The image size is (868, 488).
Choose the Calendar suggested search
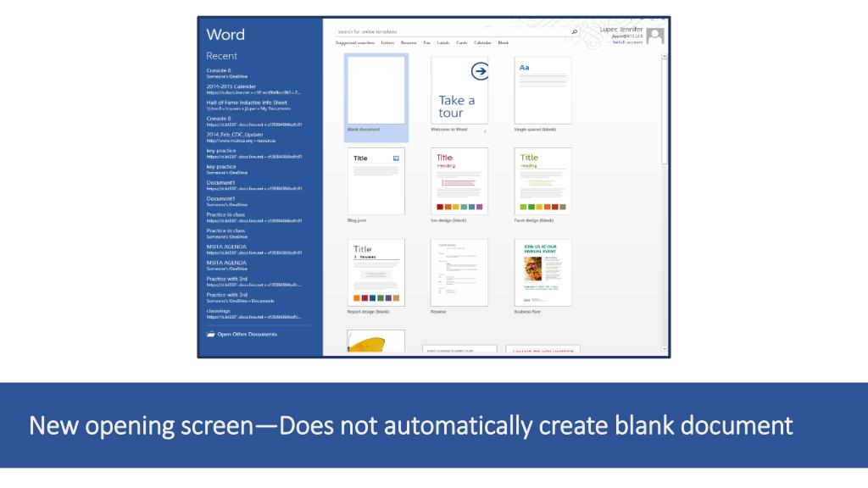(482, 42)
